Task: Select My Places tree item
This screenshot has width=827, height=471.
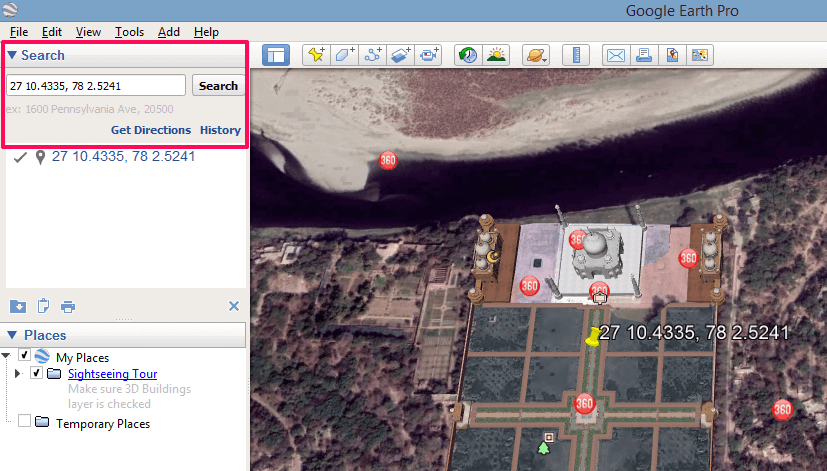Action: 82,358
